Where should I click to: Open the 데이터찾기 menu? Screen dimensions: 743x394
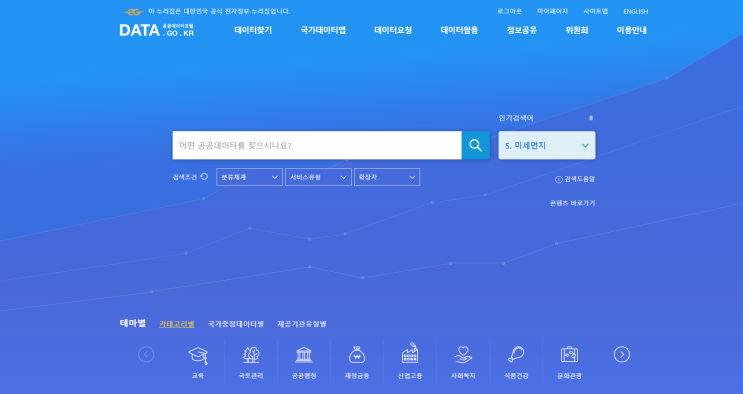pos(253,30)
